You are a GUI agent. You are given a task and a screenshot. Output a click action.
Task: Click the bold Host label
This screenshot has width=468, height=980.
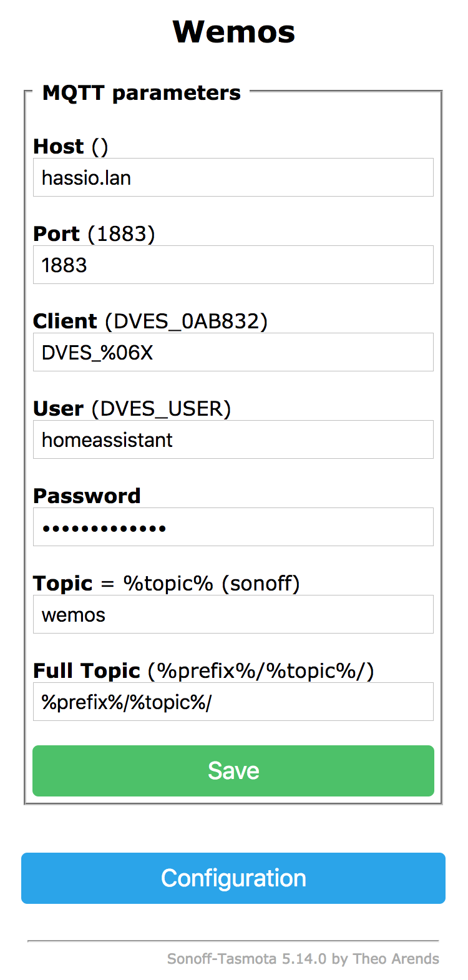tap(59, 147)
